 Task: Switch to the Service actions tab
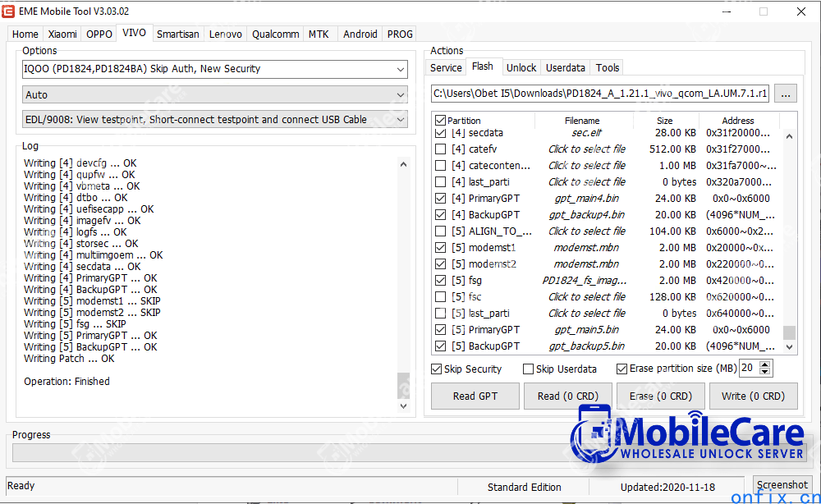point(446,67)
